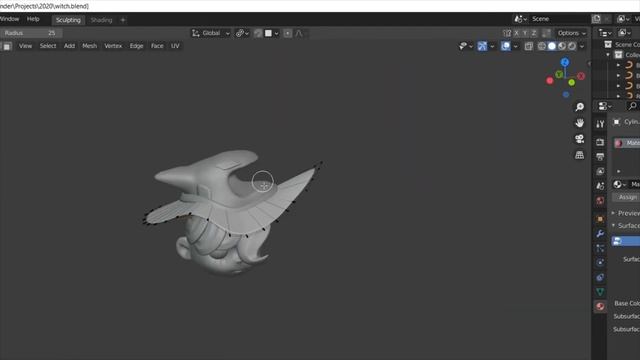Click the proportional falloff curve icon
The image size is (640, 360).
click(299, 33)
